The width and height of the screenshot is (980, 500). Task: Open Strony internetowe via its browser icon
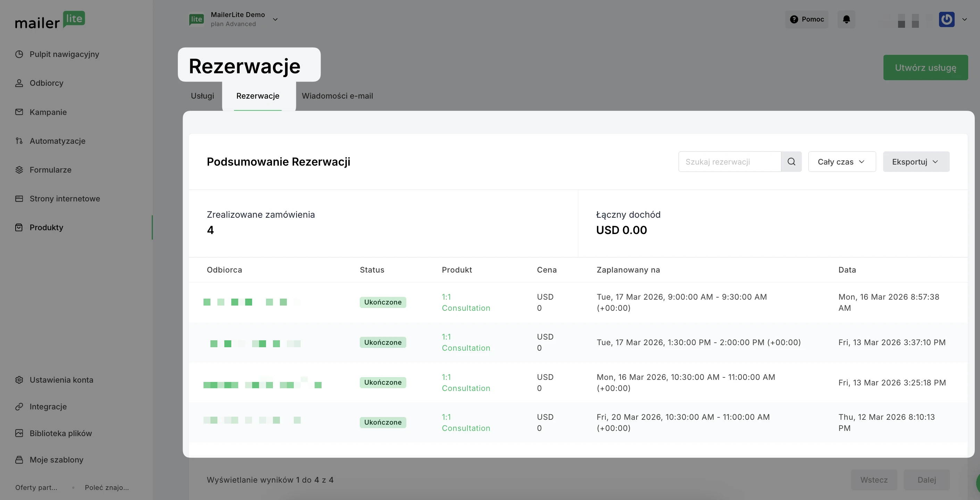pos(19,199)
